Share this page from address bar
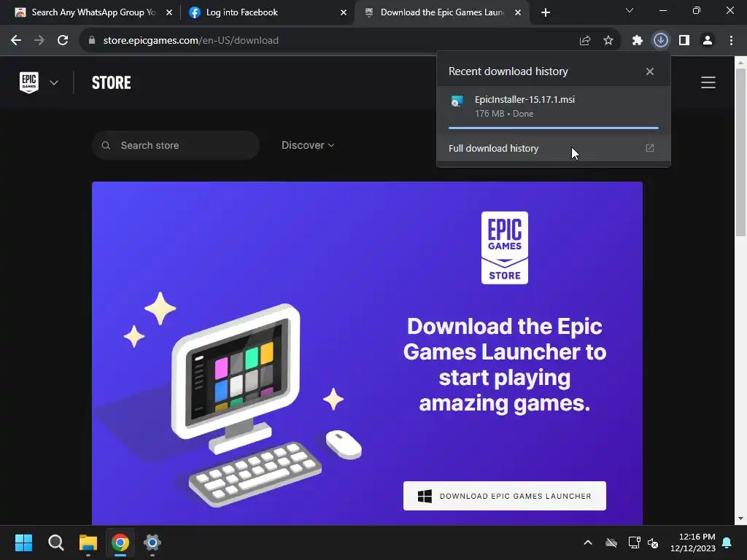747x560 pixels. point(585,41)
